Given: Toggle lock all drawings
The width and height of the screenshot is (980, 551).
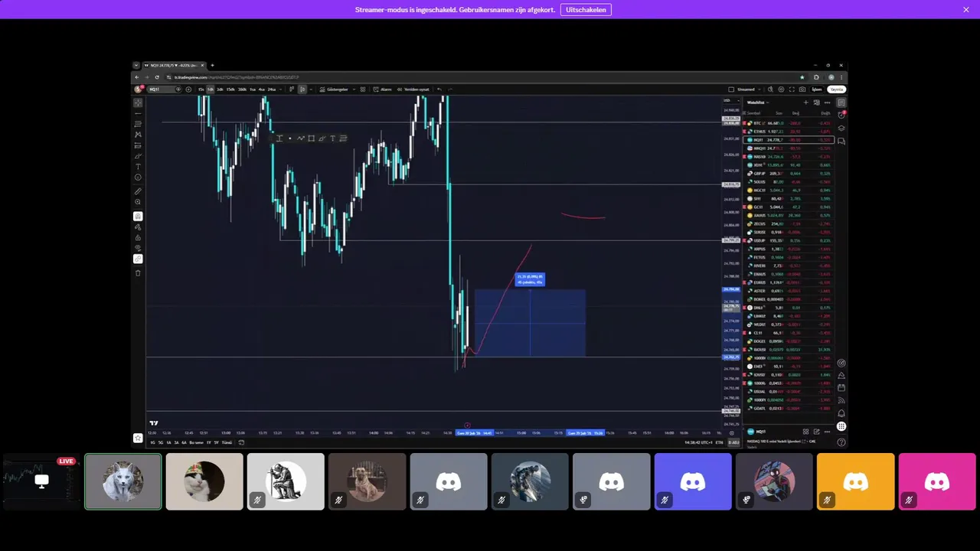Looking at the screenshot, I should click(x=138, y=237).
